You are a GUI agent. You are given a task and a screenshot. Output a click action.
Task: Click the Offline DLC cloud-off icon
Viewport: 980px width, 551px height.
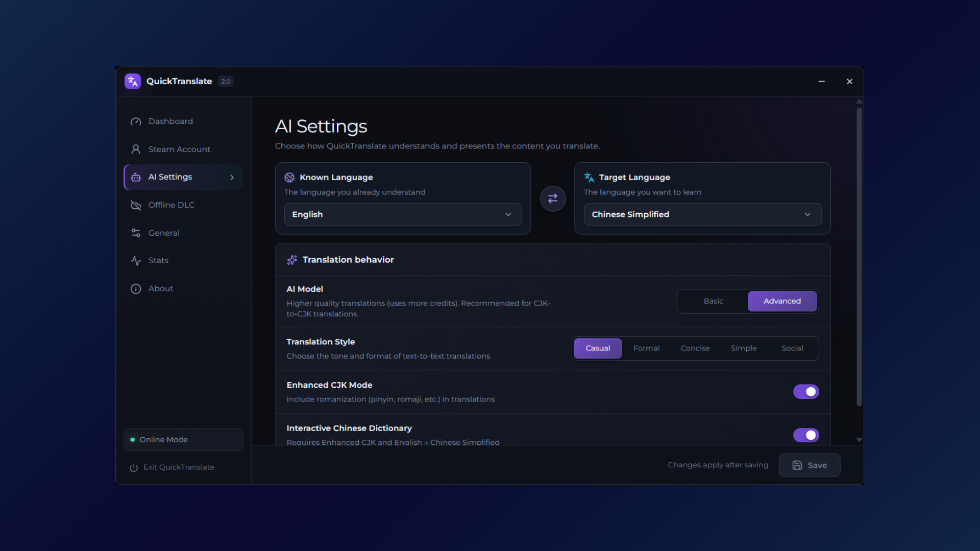coord(136,205)
